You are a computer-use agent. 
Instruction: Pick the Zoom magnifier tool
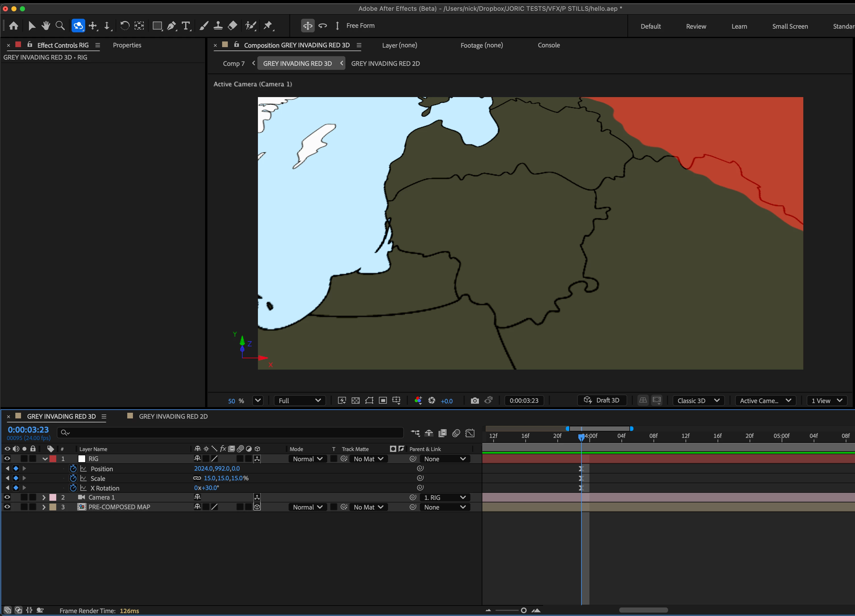[60, 26]
